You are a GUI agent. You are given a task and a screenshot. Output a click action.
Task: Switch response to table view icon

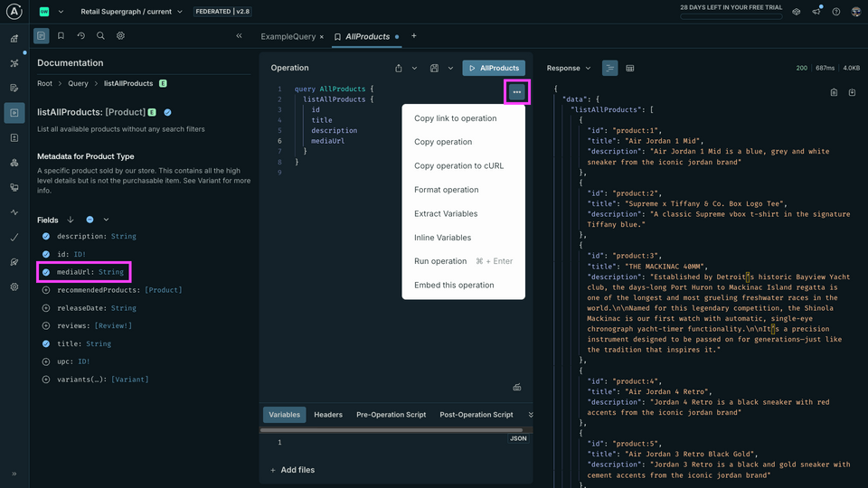click(630, 68)
